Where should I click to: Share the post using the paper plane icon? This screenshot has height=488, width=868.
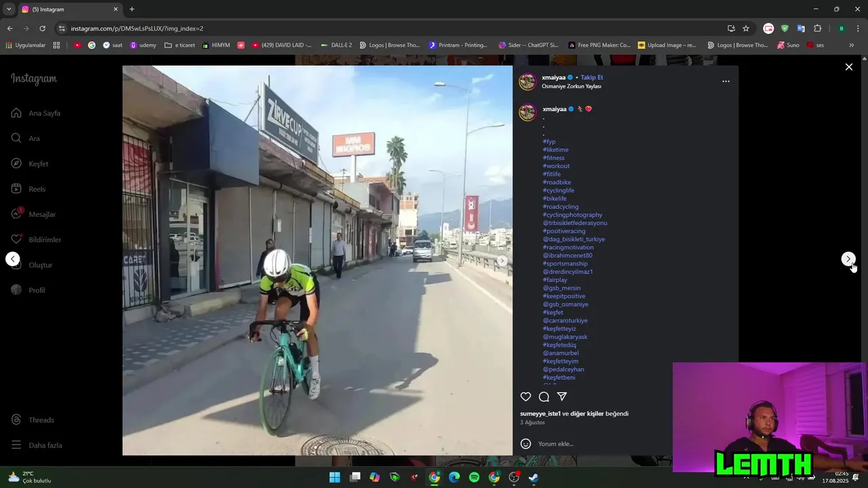(x=562, y=396)
